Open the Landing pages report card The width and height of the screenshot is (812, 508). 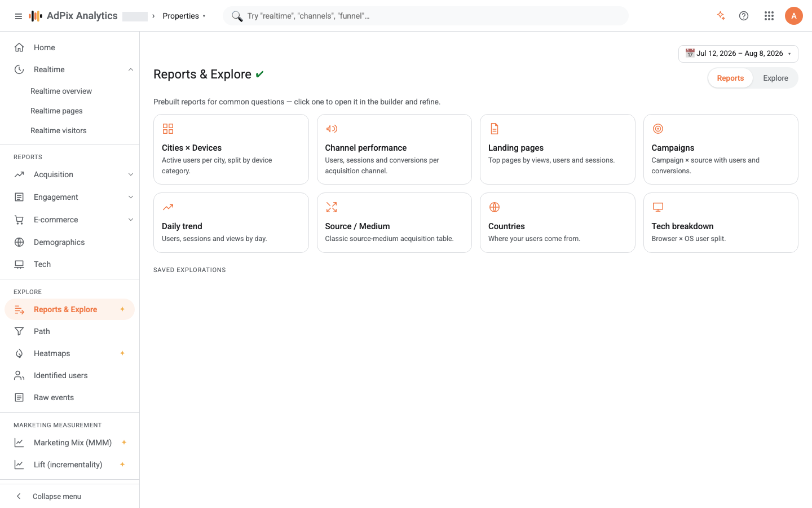(x=558, y=149)
